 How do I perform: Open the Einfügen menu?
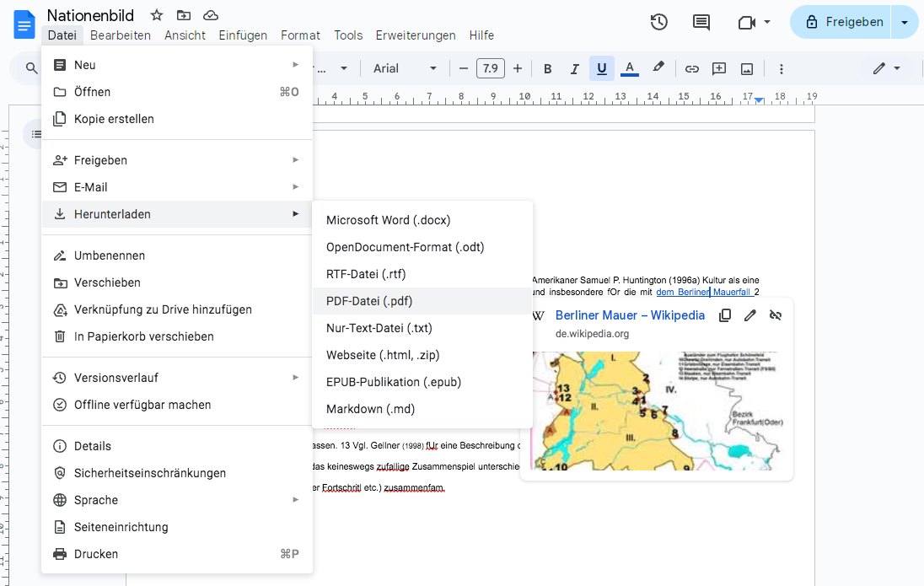[x=243, y=35]
